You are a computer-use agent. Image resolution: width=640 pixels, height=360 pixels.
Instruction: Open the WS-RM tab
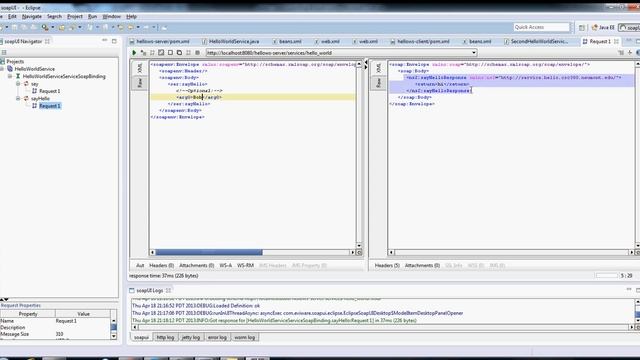pyautogui.click(x=245, y=265)
